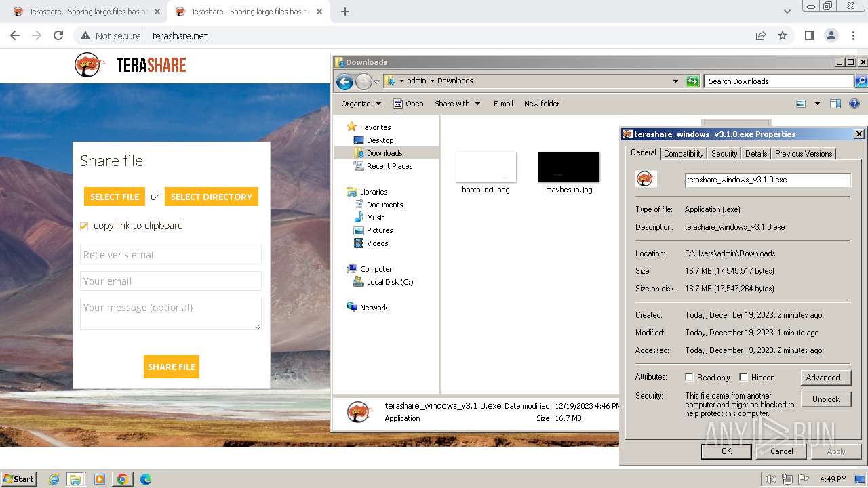Image resolution: width=868 pixels, height=488 pixels.
Task: Switch to Compatibility tab
Action: tap(684, 154)
